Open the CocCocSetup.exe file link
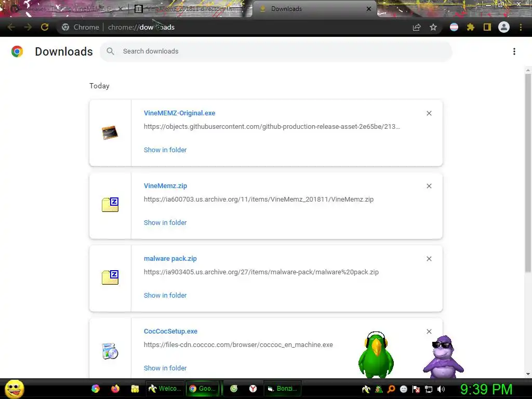Screen dimensions: 532x399 tap(170, 331)
